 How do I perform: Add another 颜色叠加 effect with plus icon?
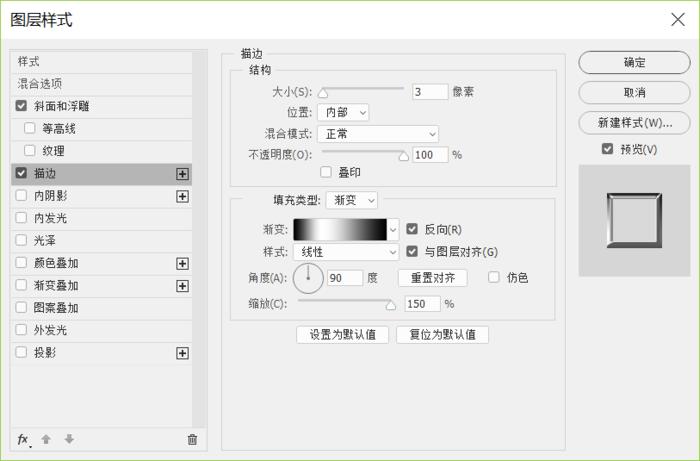click(x=182, y=264)
